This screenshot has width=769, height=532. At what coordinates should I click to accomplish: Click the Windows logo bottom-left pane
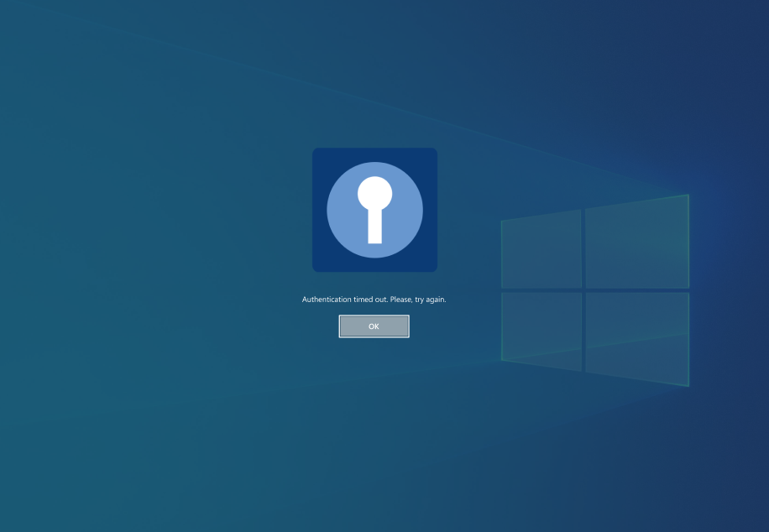coord(541,329)
